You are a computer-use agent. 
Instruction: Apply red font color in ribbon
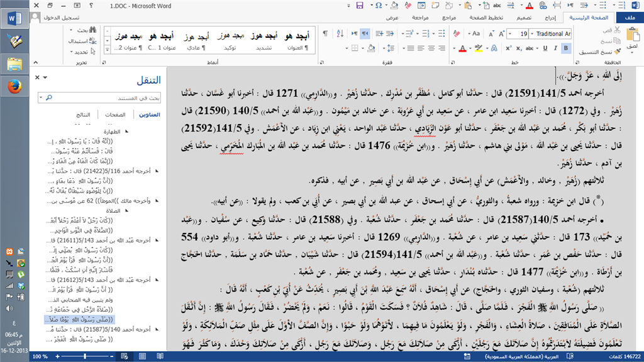tap(462, 48)
